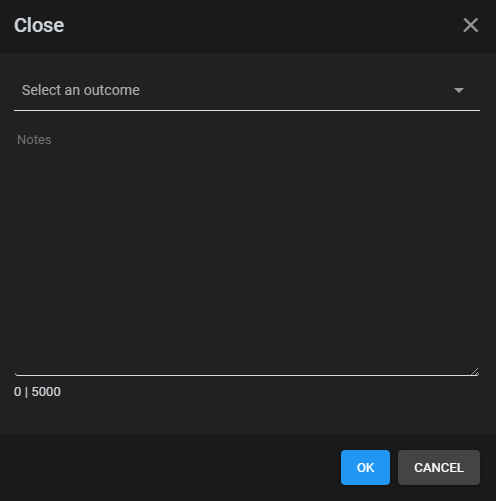Click the empty middle area of the Notes field
496x501 pixels.
coord(247,252)
